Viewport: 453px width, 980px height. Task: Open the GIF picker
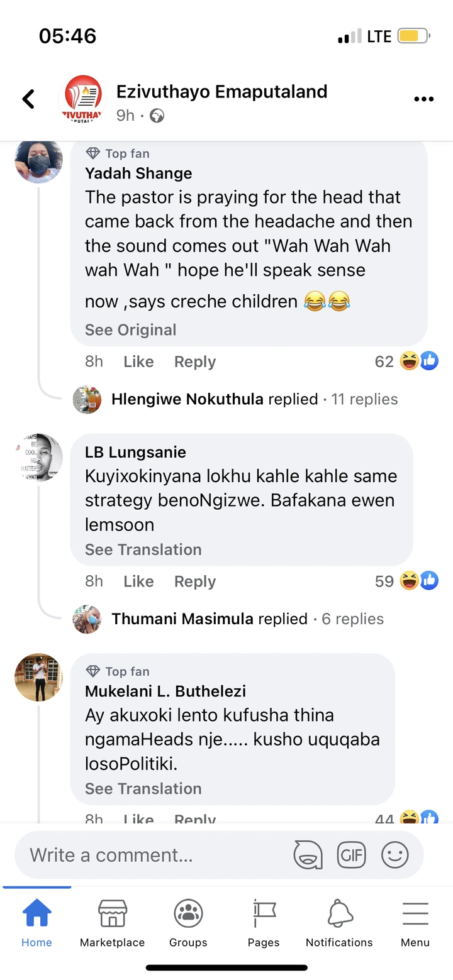tap(352, 855)
